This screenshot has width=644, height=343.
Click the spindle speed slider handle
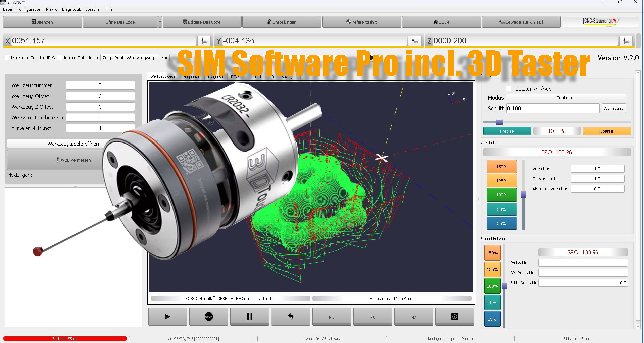coord(504,286)
